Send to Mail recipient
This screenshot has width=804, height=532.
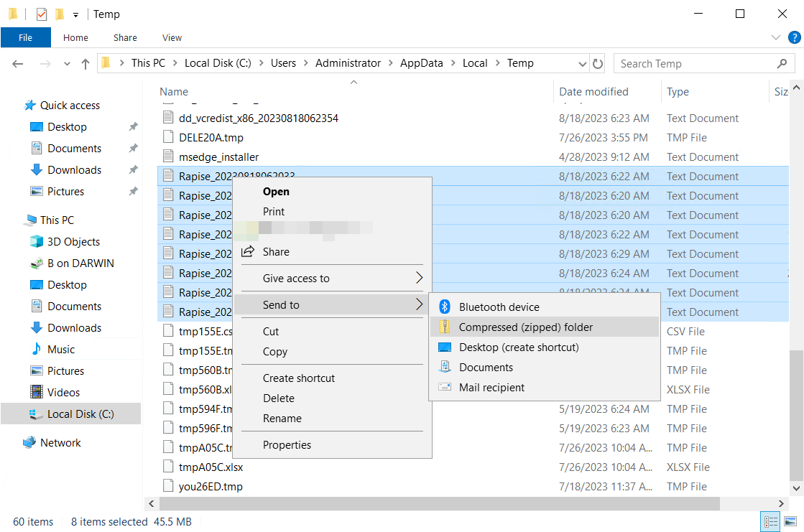[x=545, y=388]
